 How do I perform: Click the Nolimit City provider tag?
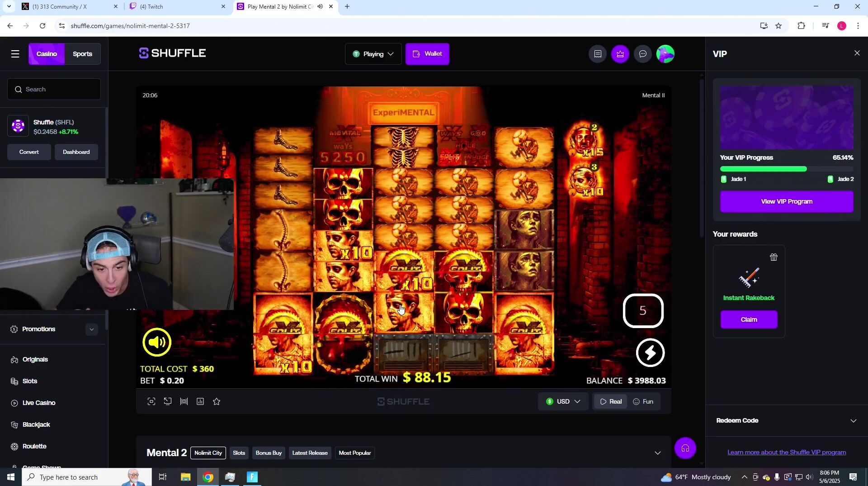click(208, 453)
